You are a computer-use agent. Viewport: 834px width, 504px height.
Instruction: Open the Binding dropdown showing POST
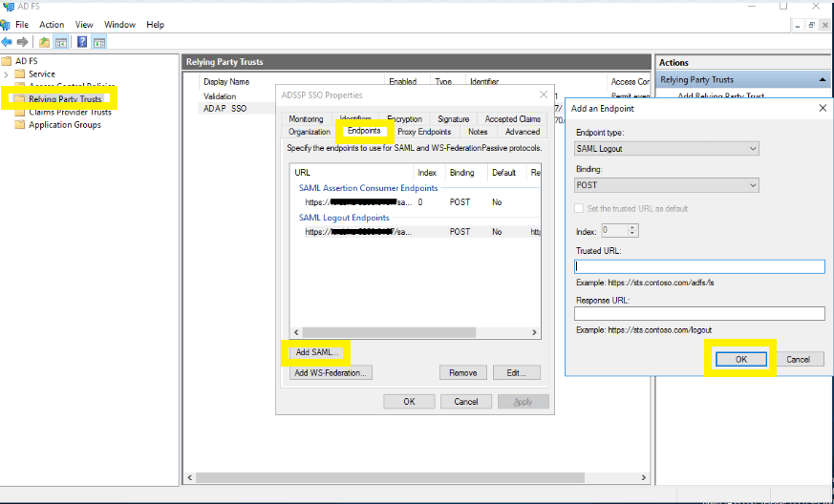[666, 185]
